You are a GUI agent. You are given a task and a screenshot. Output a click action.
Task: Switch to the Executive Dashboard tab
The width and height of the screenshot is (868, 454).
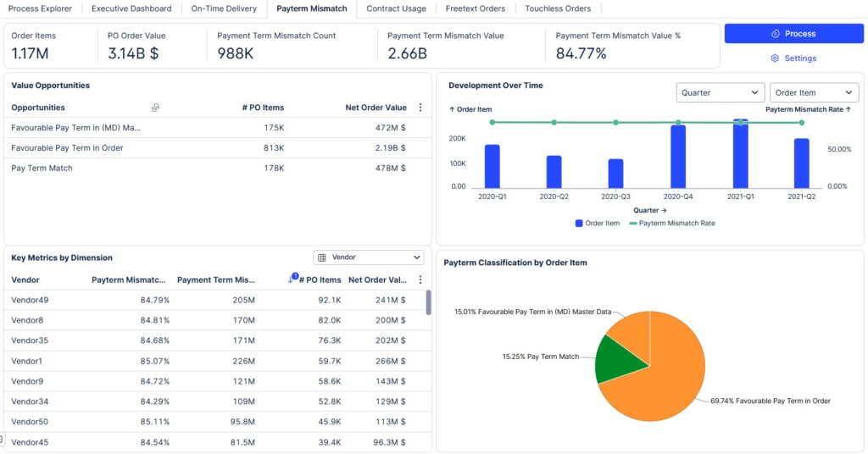131,8
